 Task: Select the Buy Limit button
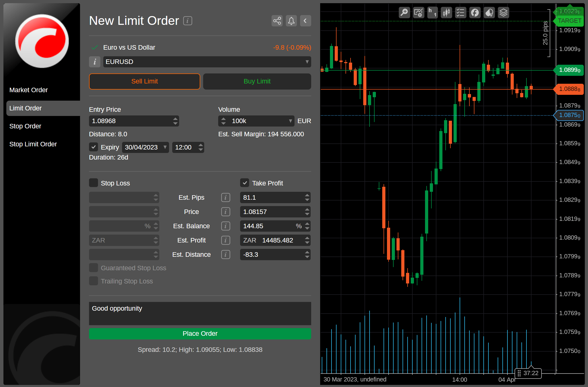tap(257, 81)
